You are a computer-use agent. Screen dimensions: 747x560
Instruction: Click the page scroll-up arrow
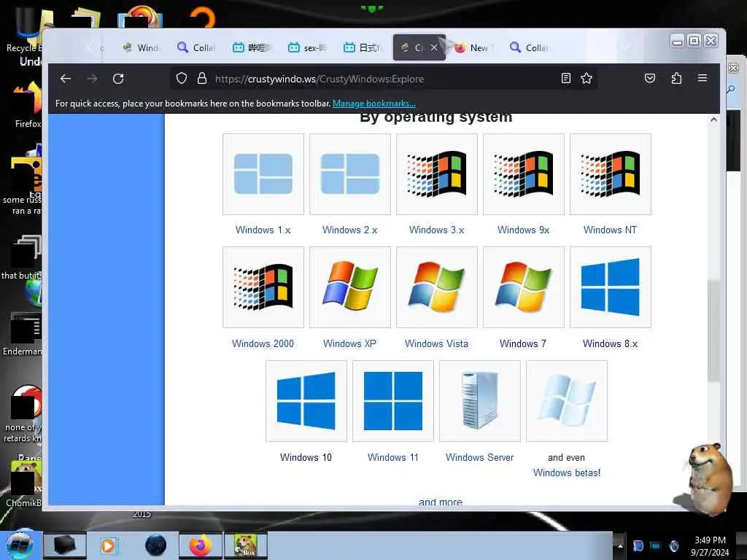713,120
